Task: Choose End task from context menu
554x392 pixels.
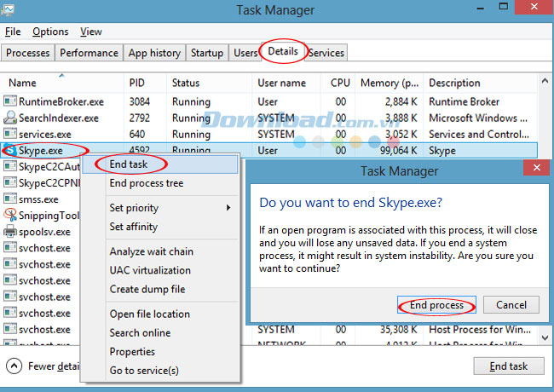Action: click(160, 164)
